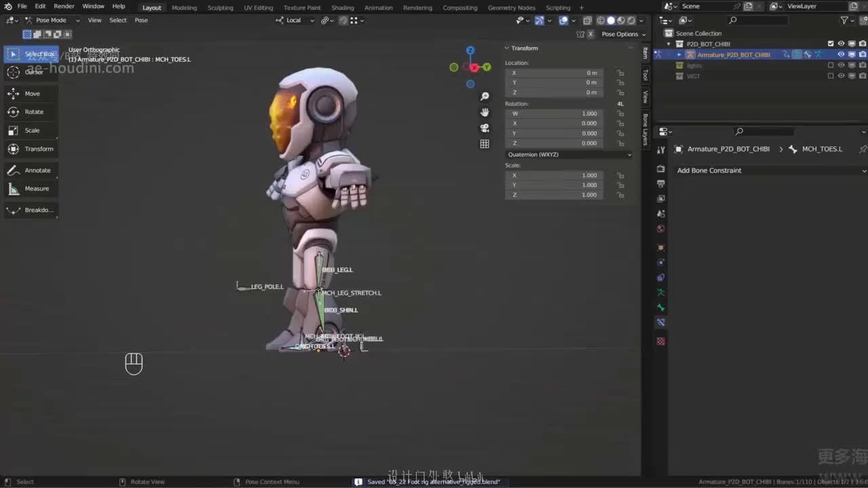Image resolution: width=868 pixels, height=488 pixels.
Task: Open the Render properties tab
Action: (661, 169)
